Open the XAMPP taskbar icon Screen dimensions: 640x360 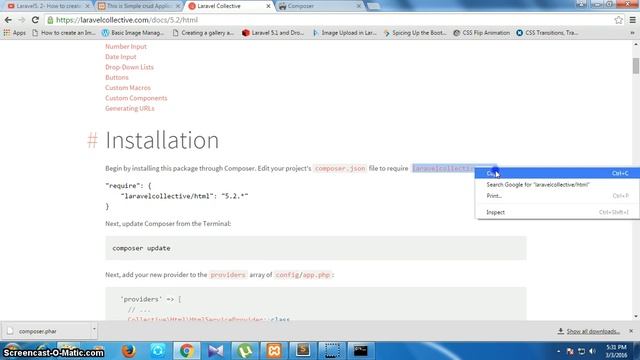(274, 351)
